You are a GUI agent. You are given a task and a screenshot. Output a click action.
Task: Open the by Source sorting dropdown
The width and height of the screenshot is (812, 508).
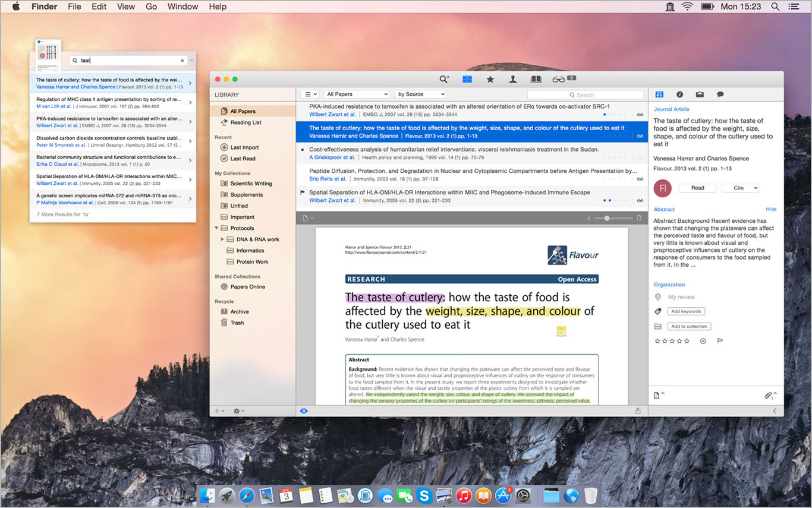pyautogui.click(x=421, y=94)
